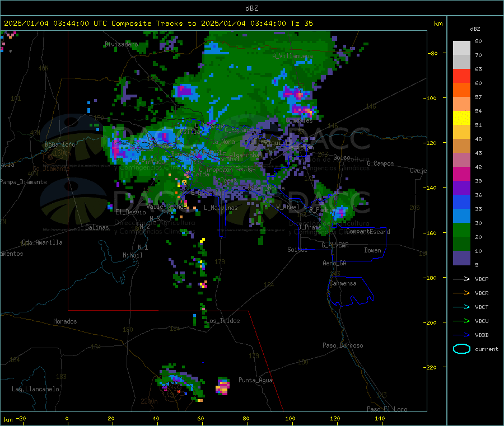Click the dBZ title at top
The image size is (504, 426).
pyautogui.click(x=251, y=8)
